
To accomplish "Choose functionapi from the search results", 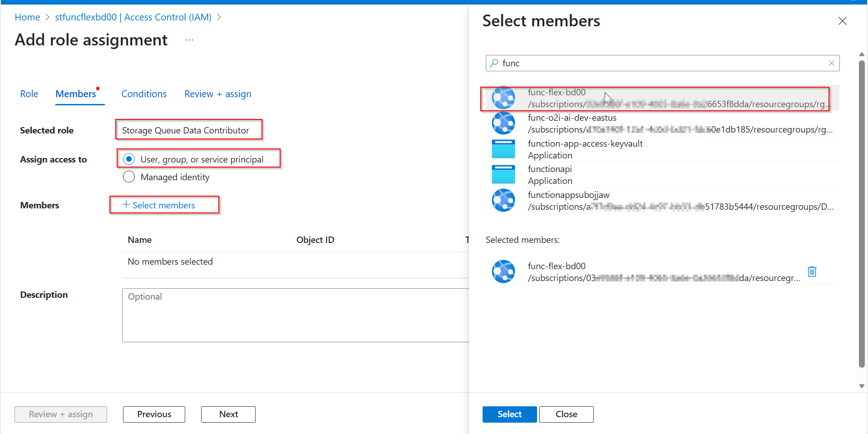I will (x=662, y=175).
